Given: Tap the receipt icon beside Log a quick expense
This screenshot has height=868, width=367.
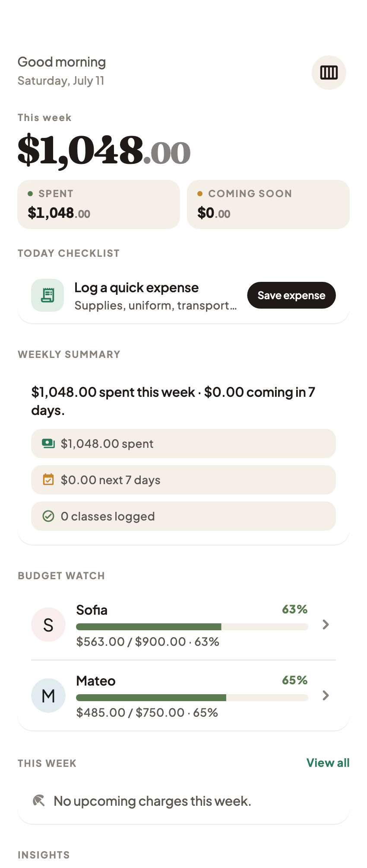Looking at the screenshot, I should (47, 295).
